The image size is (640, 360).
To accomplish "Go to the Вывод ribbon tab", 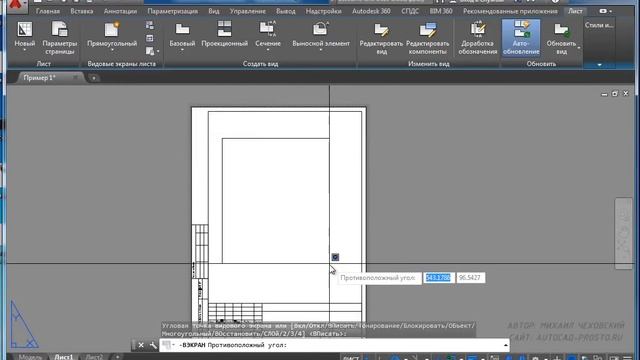I will [x=286, y=11].
